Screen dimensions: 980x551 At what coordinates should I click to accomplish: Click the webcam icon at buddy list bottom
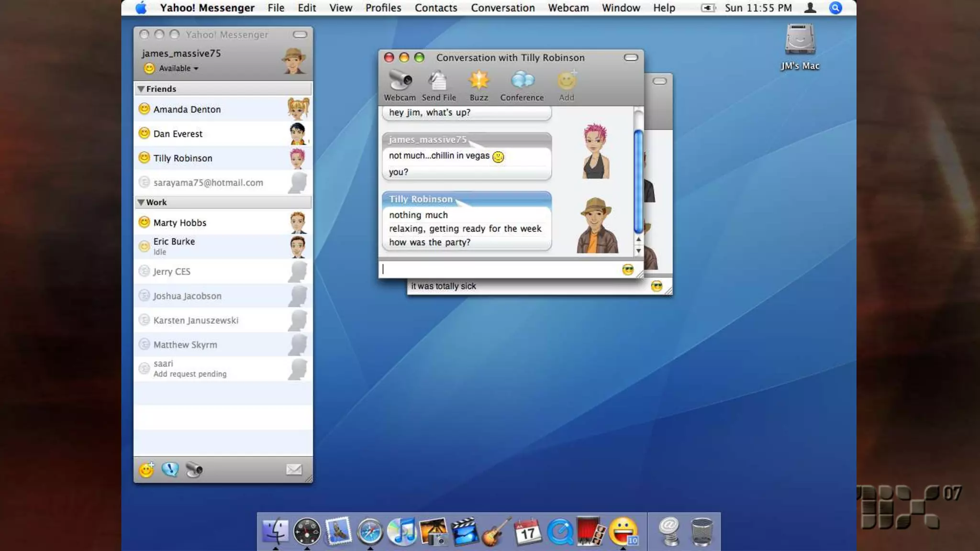(x=194, y=470)
